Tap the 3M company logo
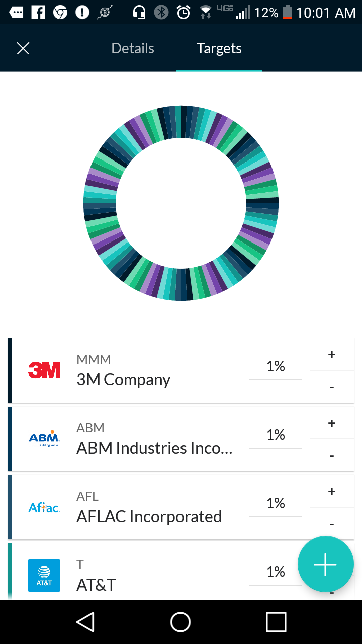This screenshot has height=644, width=362. 44,370
